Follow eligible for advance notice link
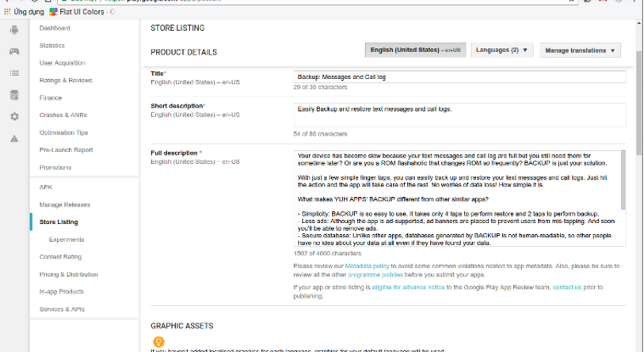 (x=408, y=288)
